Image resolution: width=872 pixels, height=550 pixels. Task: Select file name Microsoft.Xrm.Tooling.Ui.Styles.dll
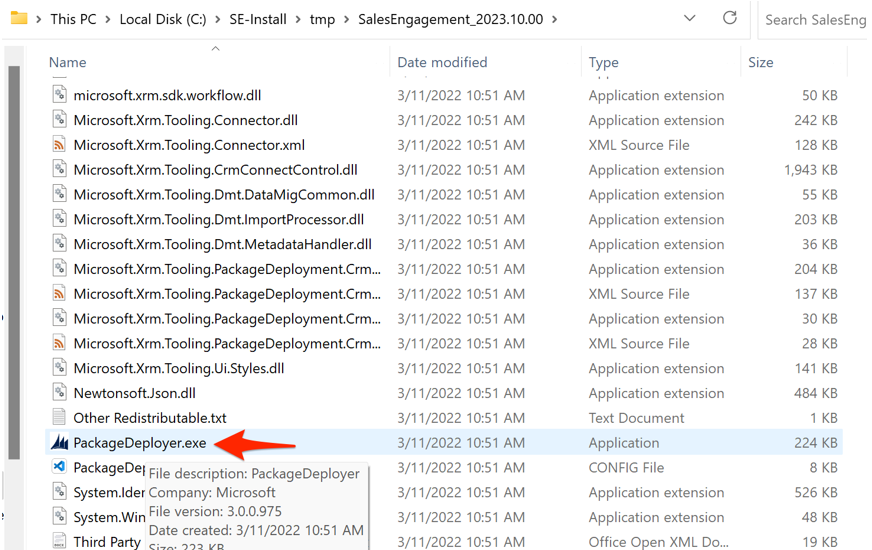point(179,368)
